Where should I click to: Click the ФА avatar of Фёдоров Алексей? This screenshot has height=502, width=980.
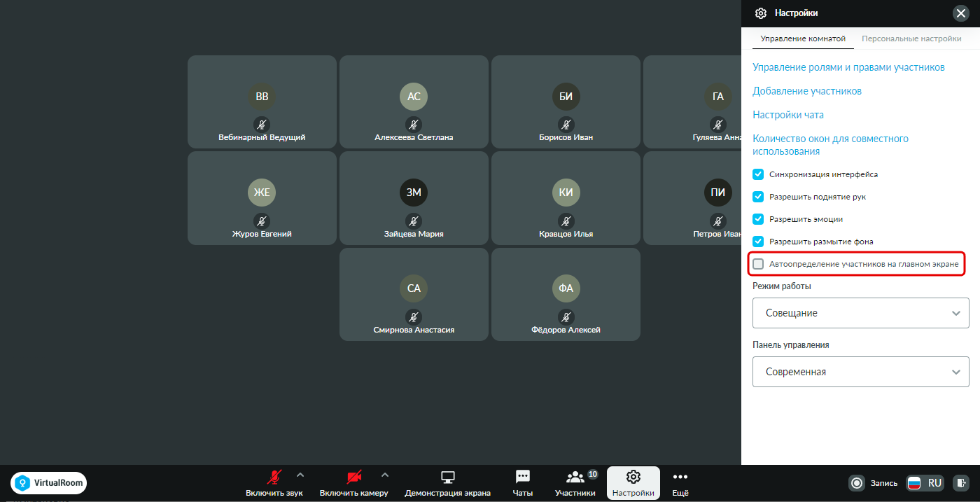click(566, 288)
